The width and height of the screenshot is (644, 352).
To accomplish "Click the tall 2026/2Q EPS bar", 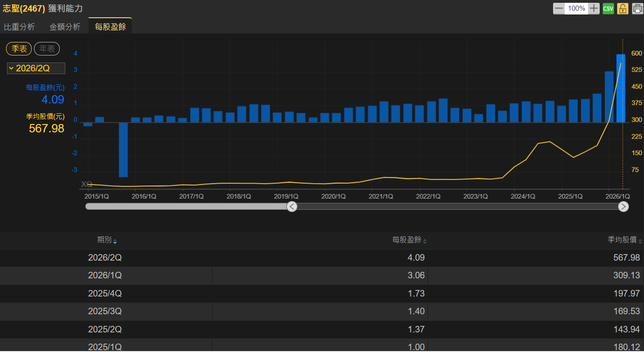I will [x=621, y=88].
